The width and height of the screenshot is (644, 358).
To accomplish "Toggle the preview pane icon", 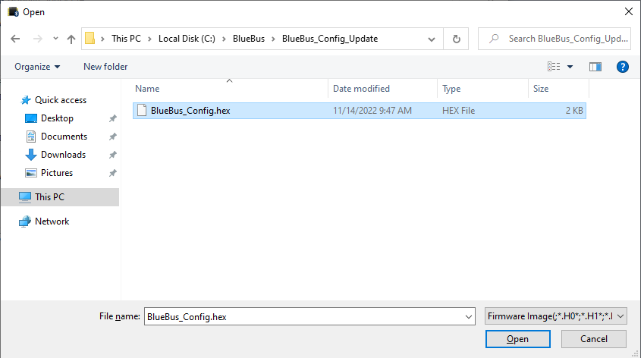I will click(595, 67).
